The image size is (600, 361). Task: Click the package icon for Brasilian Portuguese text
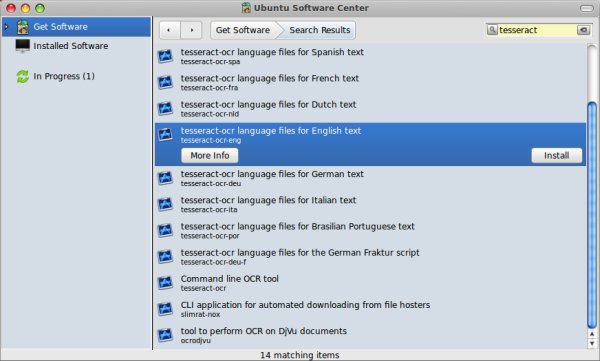(x=165, y=230)
